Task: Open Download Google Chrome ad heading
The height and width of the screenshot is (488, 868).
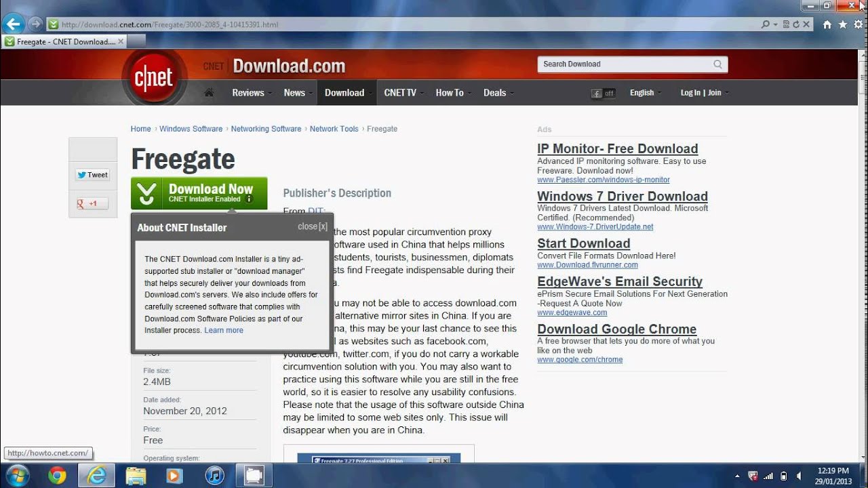Action: 617,329
